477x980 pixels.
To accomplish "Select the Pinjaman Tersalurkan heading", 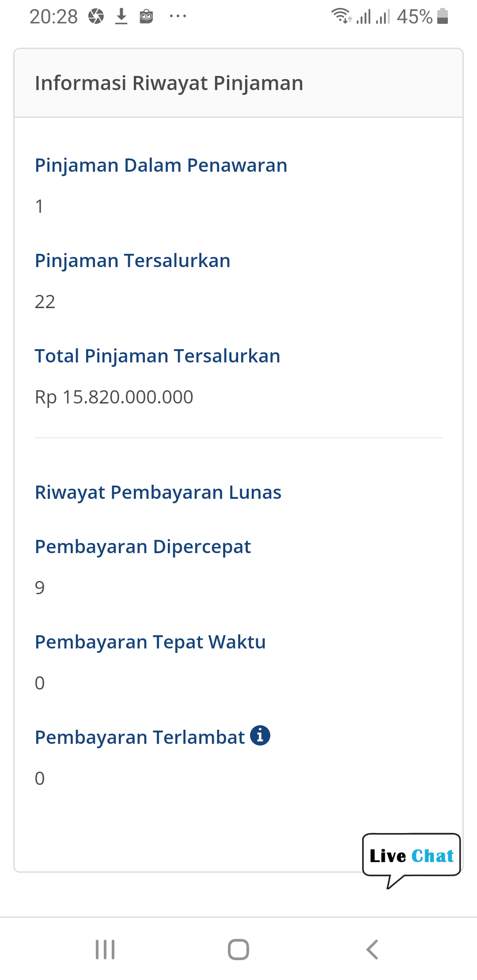I will pos(132,260).
